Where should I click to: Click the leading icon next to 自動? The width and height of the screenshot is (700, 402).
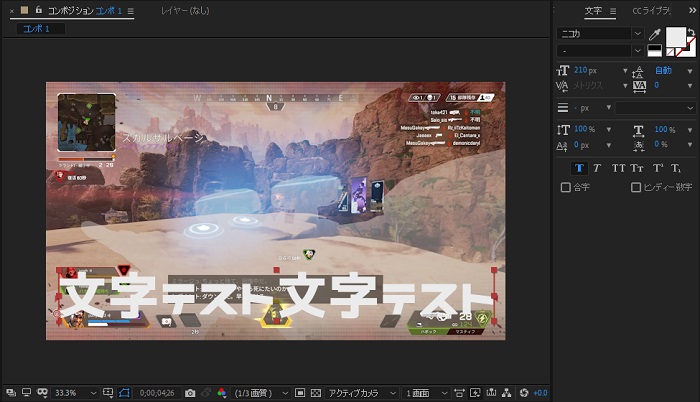tap(639, 71)
